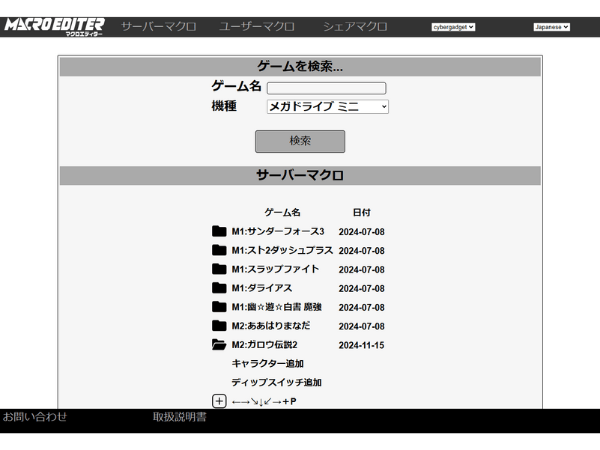Switch to the サーバーマクロ tab
The height and width of the screenshot is (450, 600).
[158, 26]
